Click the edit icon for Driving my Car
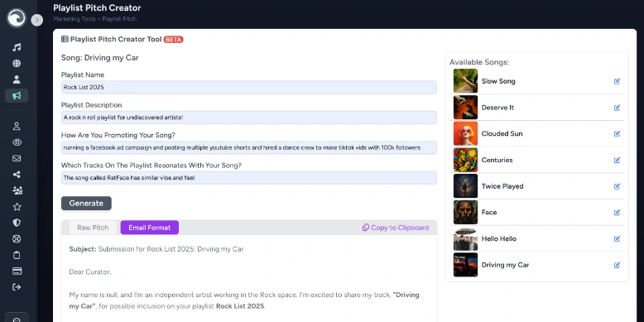This screenshot has height=322, width=644. coord(617,265)
